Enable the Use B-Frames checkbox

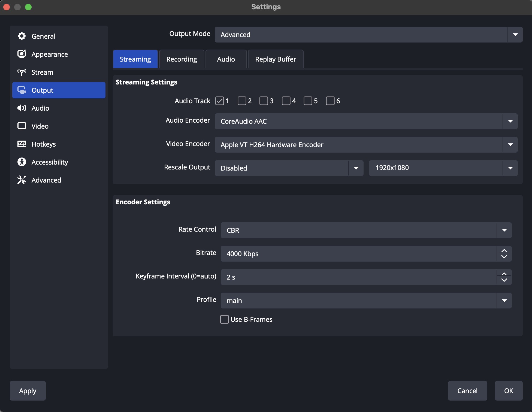point(225,319)
